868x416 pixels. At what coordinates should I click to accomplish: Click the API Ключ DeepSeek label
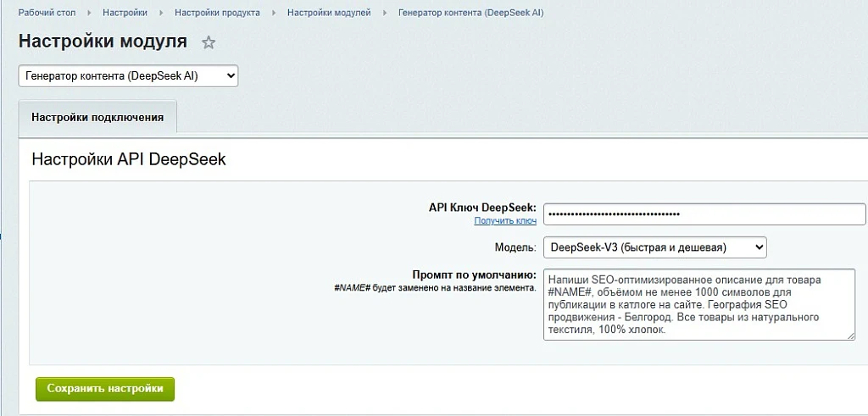482,208
